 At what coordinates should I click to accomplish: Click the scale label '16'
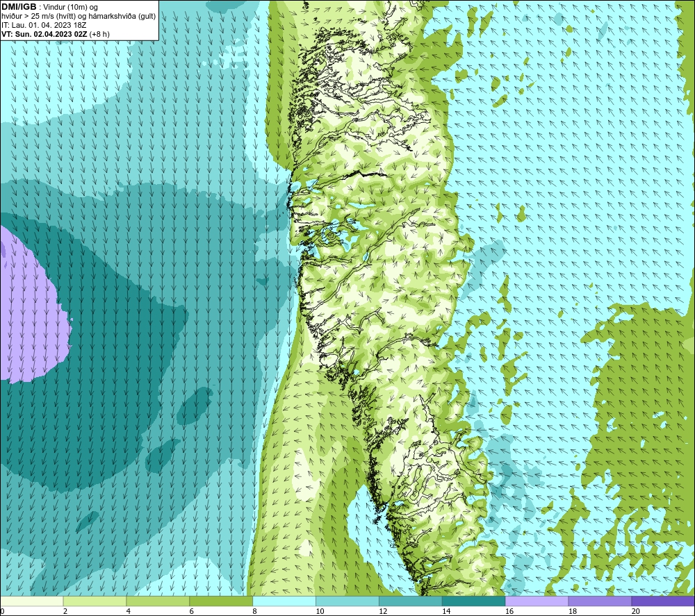509,611
